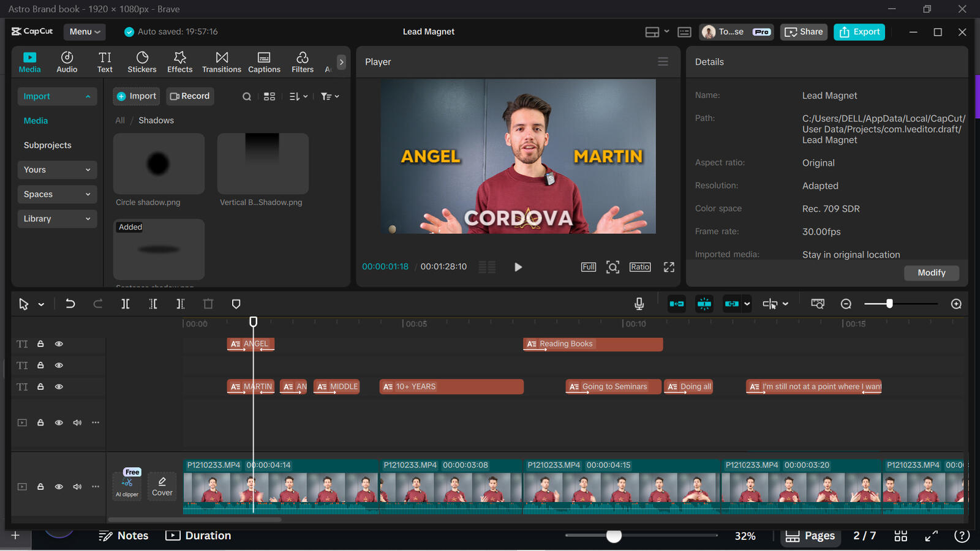Delete left of the playhead
The image size is (980, 551).
153,304
